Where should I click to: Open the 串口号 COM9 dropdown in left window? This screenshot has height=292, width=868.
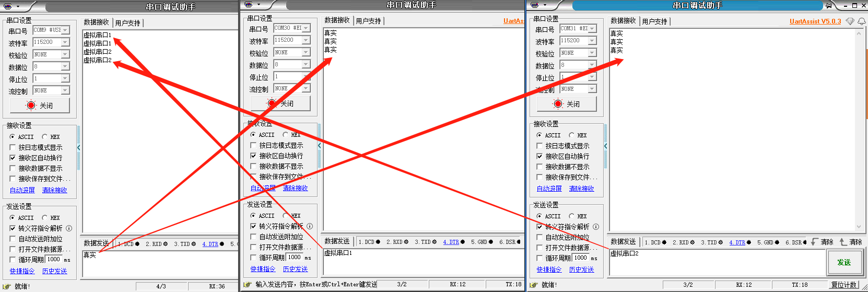click(65, 30)
